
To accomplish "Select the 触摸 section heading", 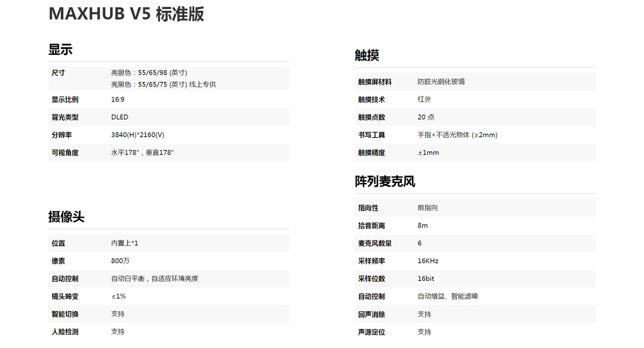I will coord(367,55).
